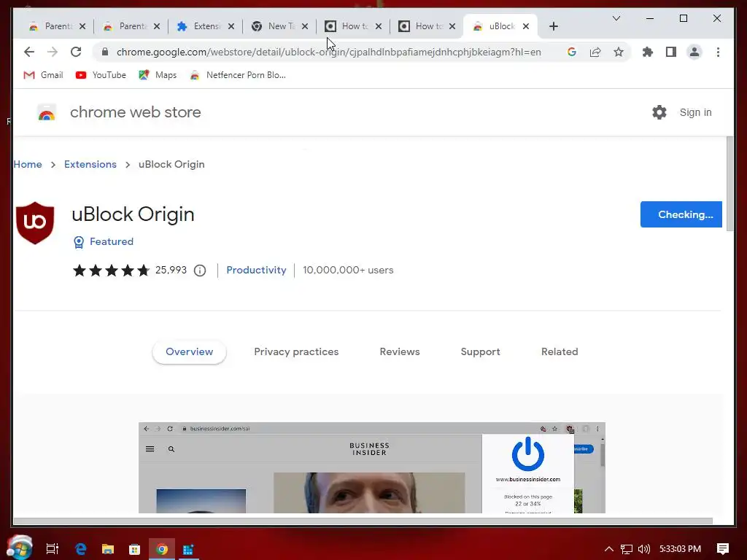747x560 pixels.
Task: Click Sign in link
Action: pyautogui.click(x=695, y=112)
